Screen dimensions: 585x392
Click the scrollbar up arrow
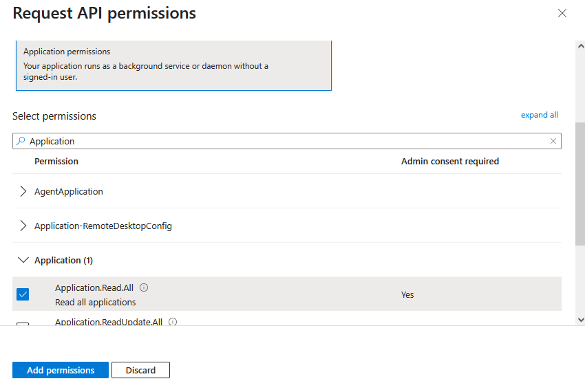pyautogui.click(x=579, y=46)
